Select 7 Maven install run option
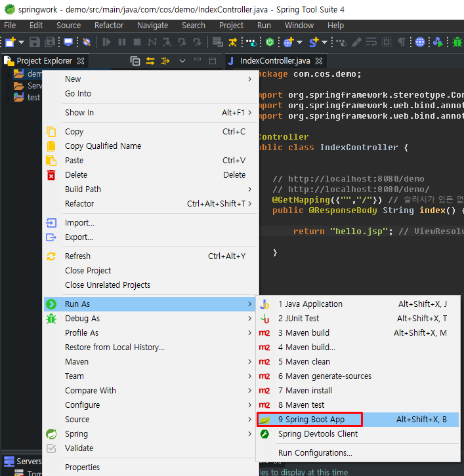 point(358,391)
